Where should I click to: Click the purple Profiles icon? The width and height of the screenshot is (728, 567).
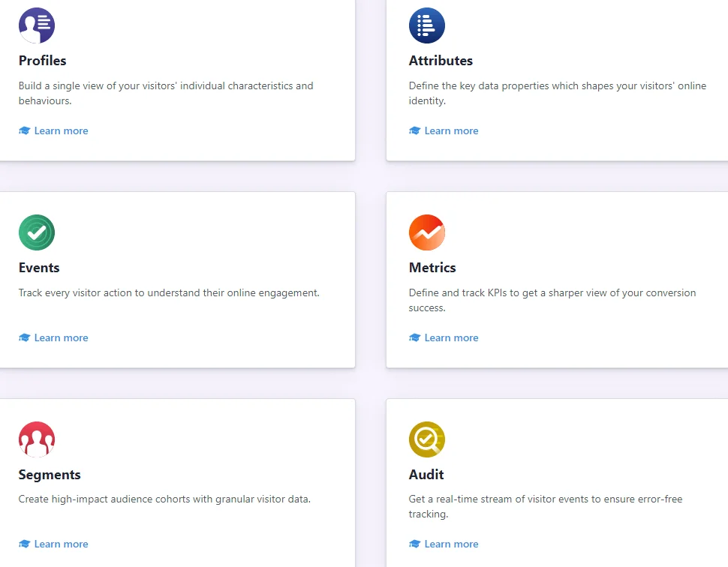point(37,25)
